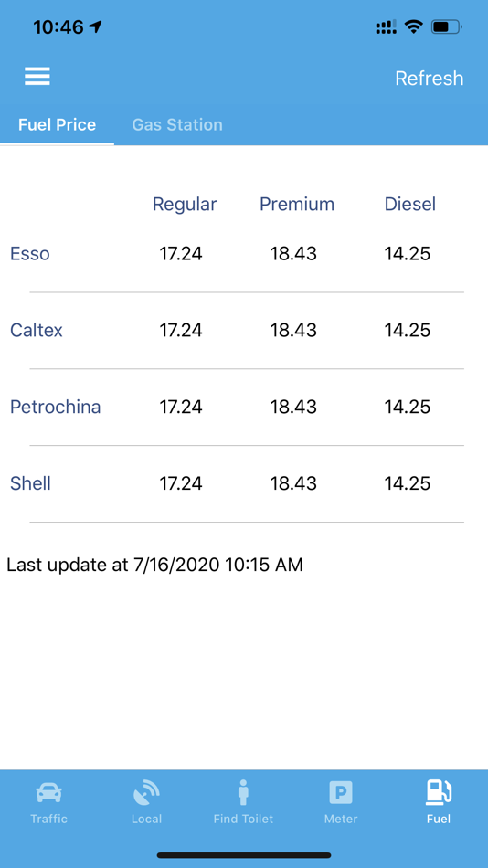
Task: Tap the Traffic car icon
Action: [48, 793]
